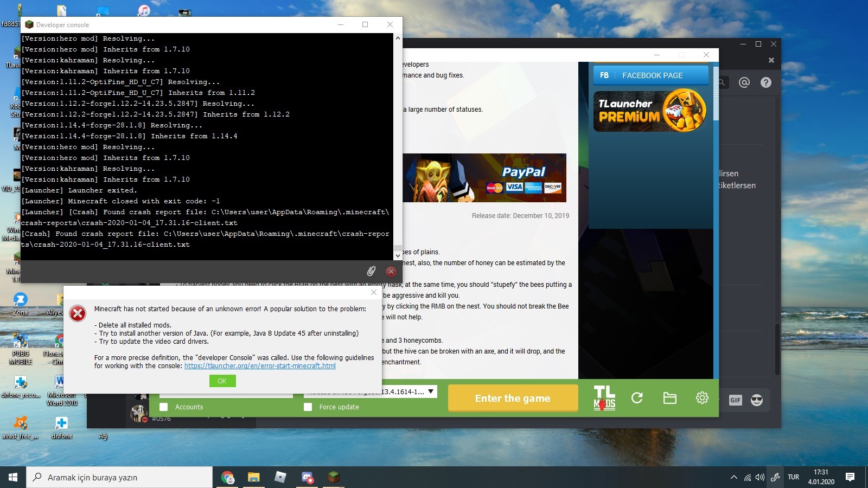Click the Release date: December 10, 2019 text
Viewport: 868px width, 488px height.
tap(520, 216)
